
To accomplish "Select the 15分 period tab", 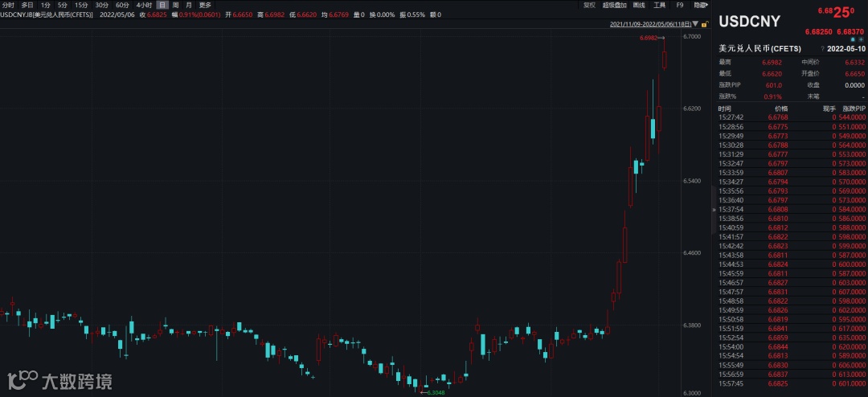I will click(81, 5).
